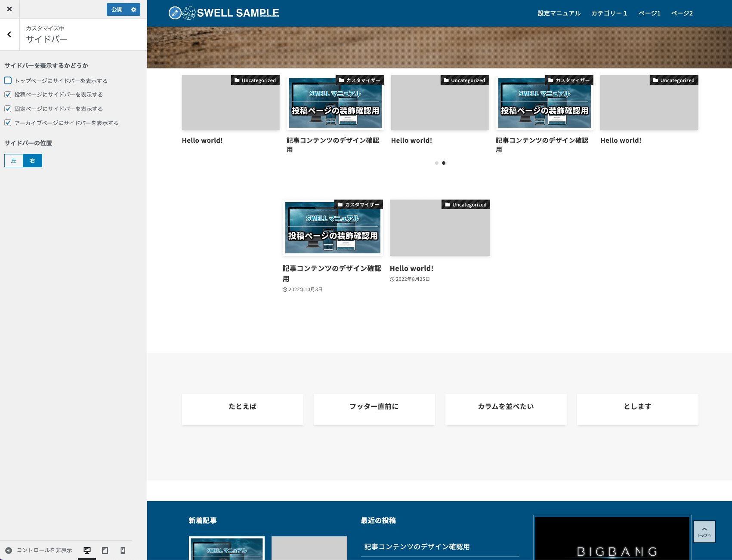Select the first slider pagination dot
The width and height of the screenshot is (732, 560).
(x=436, y=163)
